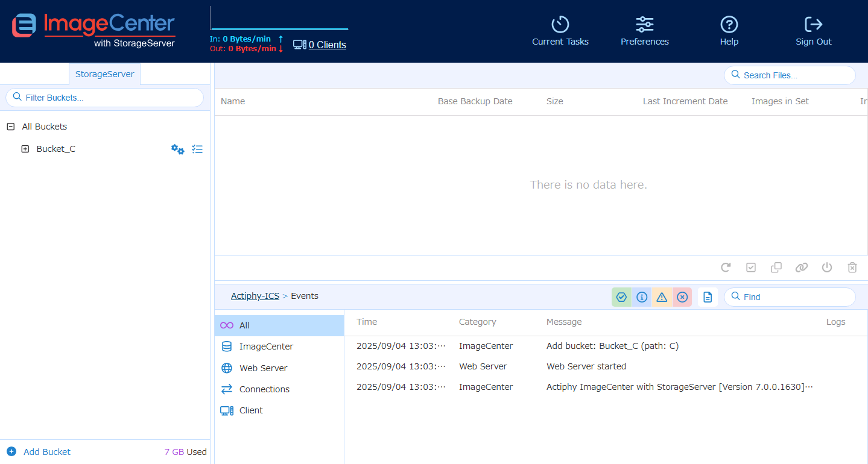Image resolution: width=868 pixels, height=464 pixels.
Task: Toggle the blue information events filter
Action: [642, 297]
